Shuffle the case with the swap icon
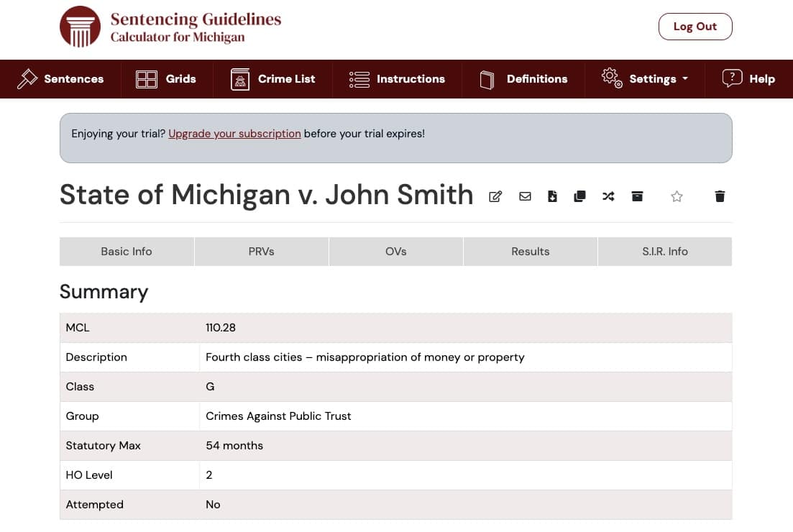 coord(608,196)
